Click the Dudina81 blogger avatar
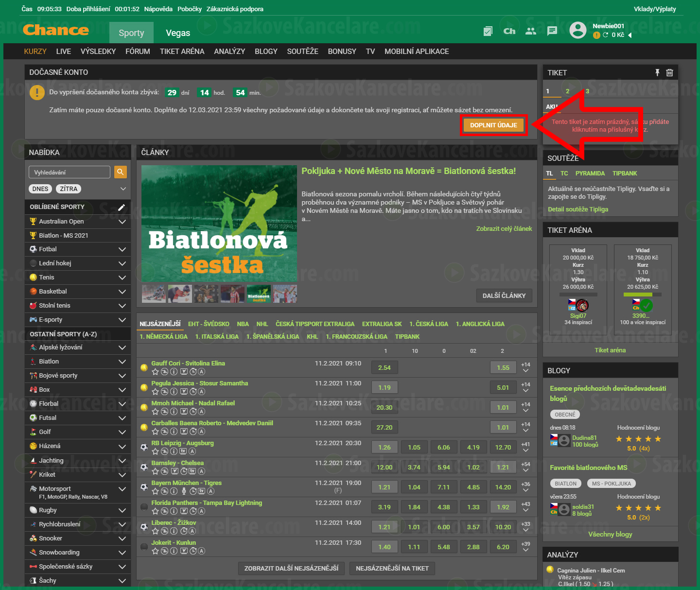Screen dimensions: 700x590 coord(564,441)
